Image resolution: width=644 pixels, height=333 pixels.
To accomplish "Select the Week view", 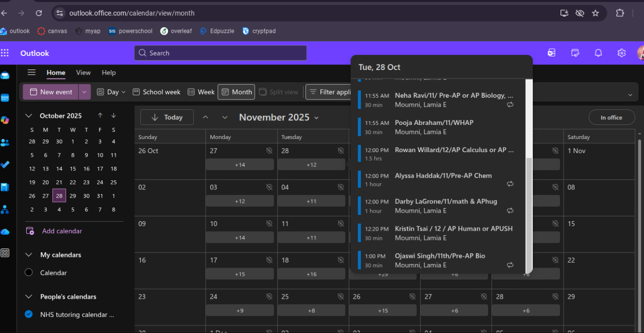I will pos(201,92).
